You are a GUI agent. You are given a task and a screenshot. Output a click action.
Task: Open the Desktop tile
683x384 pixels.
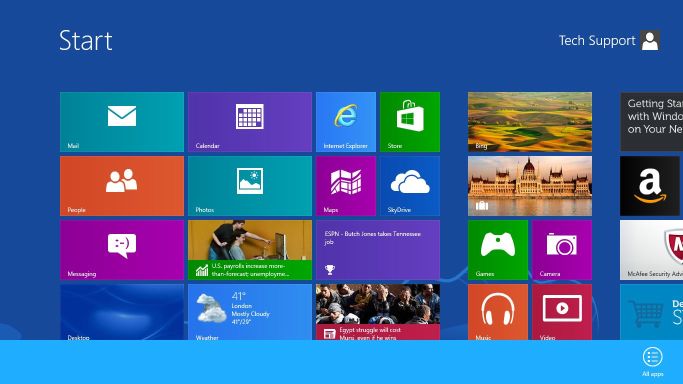pyautogui.click(x=122, y=312)
